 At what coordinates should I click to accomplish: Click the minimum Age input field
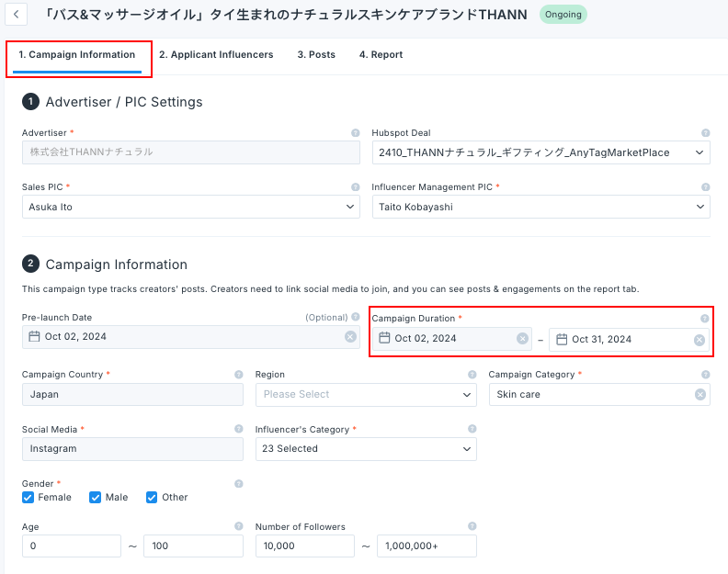point(72,546)
